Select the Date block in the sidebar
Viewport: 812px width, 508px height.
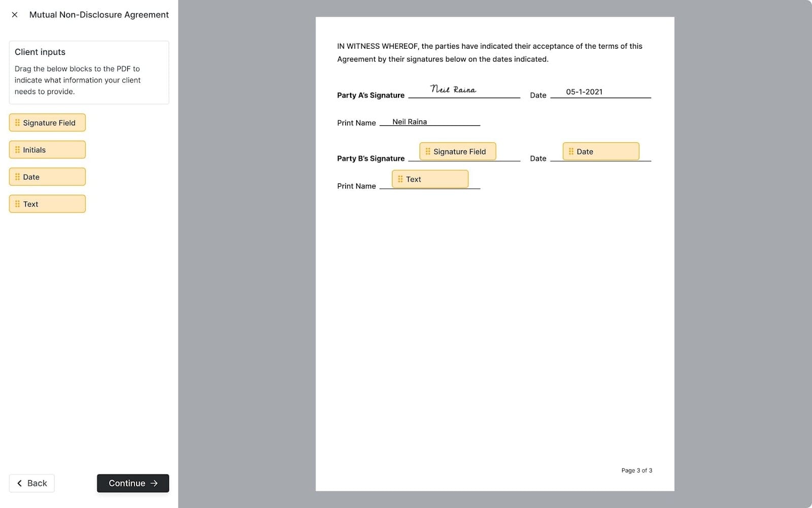point(47,176)
